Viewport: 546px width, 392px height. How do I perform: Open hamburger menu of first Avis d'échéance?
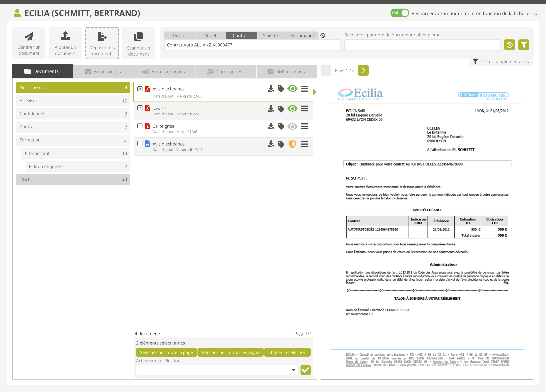[x=304, y=89]
